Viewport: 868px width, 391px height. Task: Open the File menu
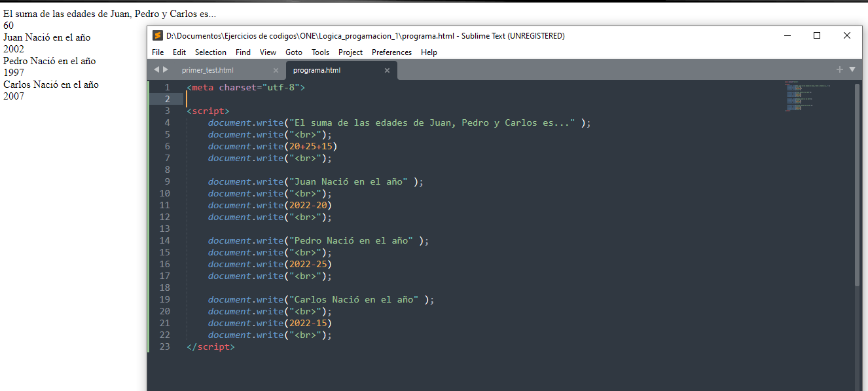coord(158,52)
